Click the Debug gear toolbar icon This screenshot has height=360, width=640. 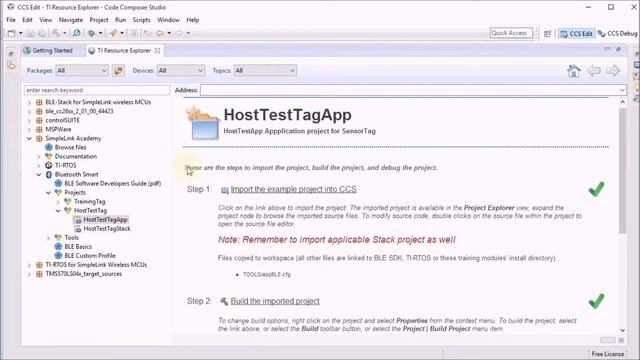point(91,33)
